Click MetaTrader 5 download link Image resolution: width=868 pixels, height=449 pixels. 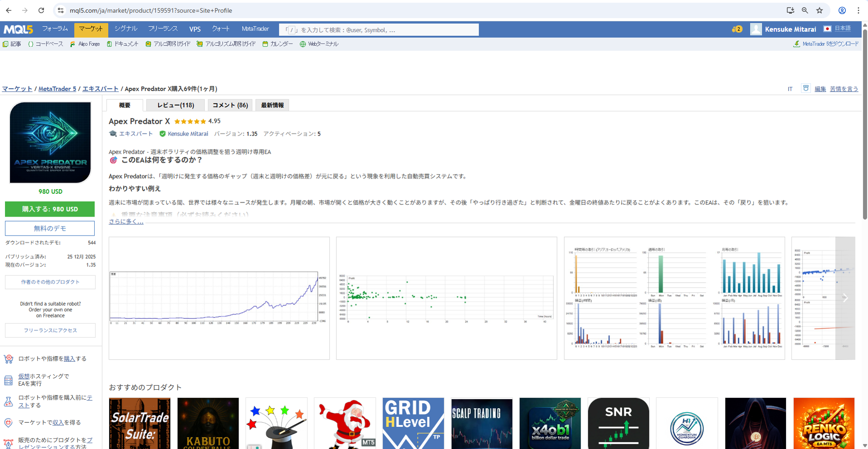click(x=826, y=44)
